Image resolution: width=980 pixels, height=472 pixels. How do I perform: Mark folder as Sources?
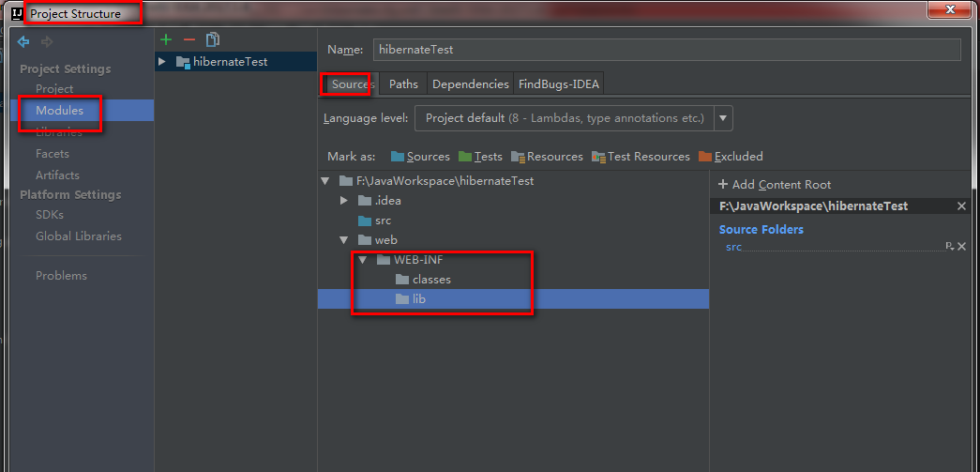pyautogui.click(x=420, y=157)
